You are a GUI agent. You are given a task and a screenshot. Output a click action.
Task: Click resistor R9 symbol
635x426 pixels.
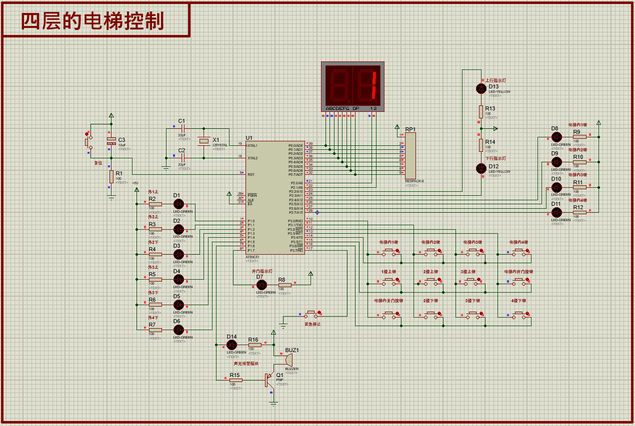(580, 137)
